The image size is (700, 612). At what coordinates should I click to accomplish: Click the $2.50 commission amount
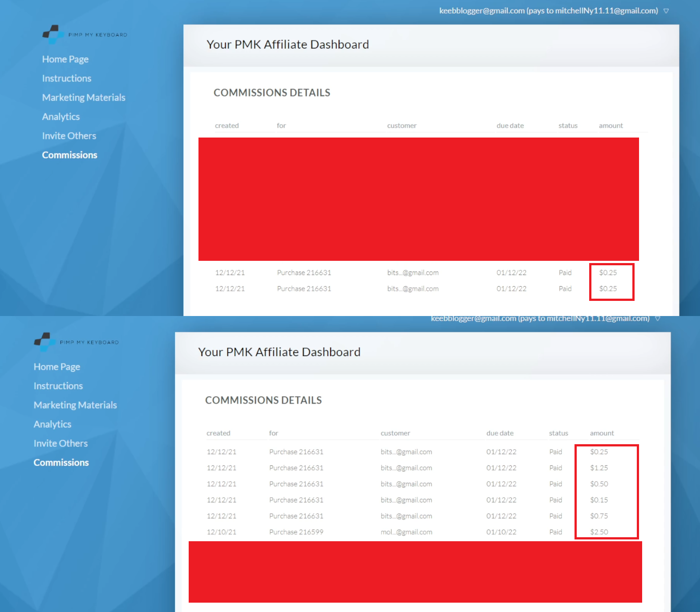pos(599,532)
